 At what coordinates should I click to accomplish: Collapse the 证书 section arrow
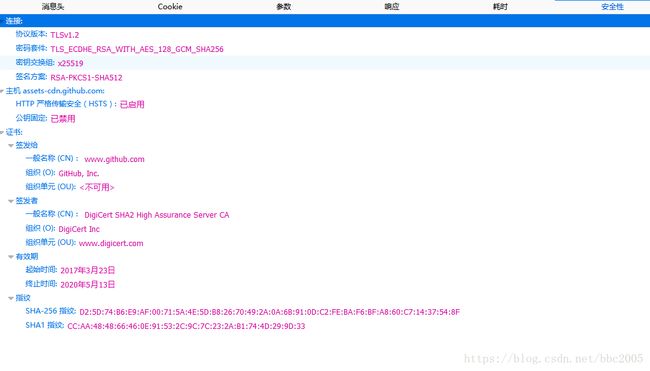(2, 133)
